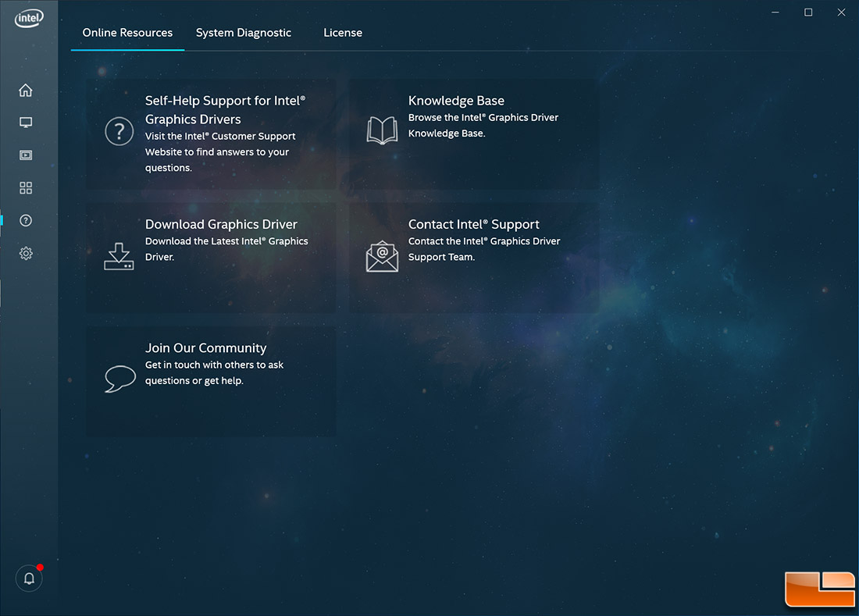Click the Knowledge Base open book icon
The width and height of the screenshot is (859, 616).
382,130
